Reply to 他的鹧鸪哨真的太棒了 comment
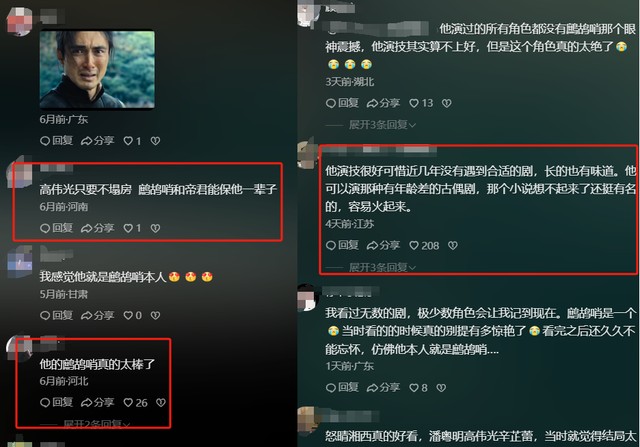640x447 pixels. [x=56, y=403]
